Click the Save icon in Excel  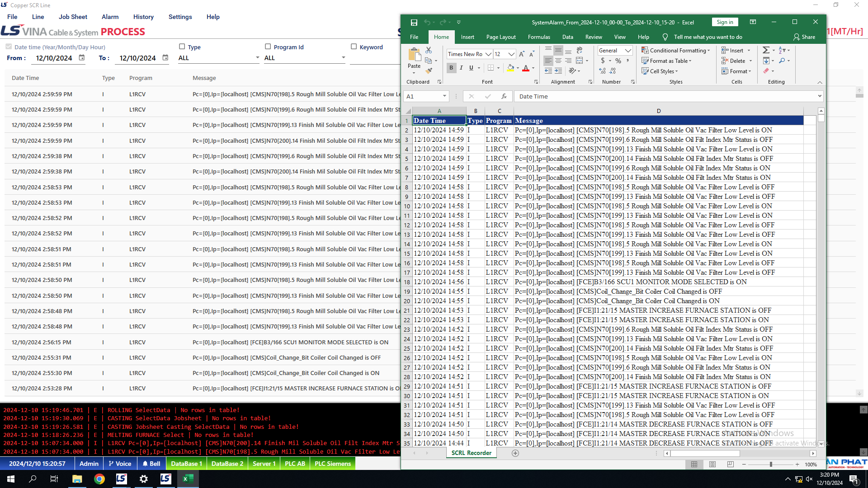[x=414, y=22]
